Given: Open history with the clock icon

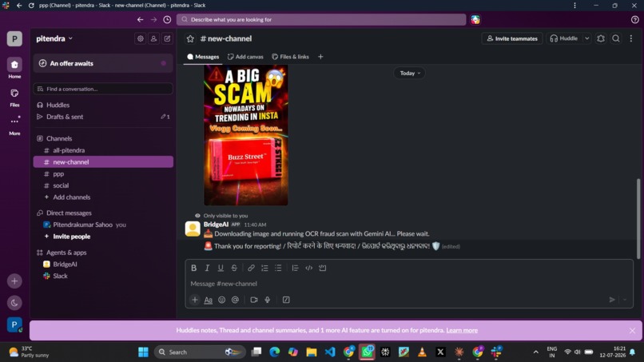Looking at the screenshot, I should click(167, 19).
